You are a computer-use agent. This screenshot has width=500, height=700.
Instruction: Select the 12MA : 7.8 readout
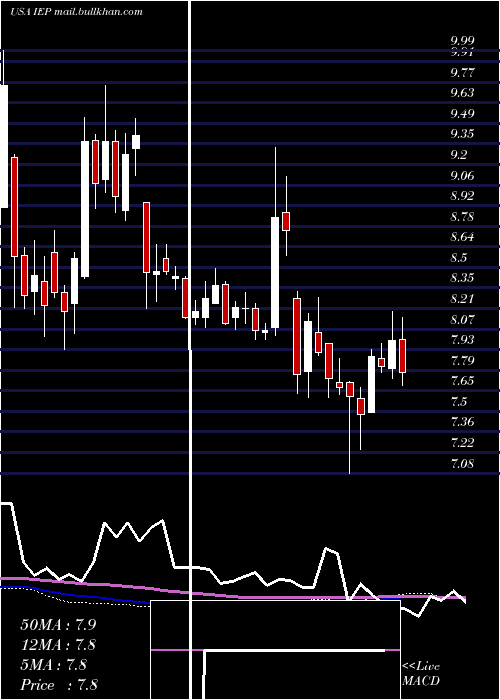coord(58,645)
